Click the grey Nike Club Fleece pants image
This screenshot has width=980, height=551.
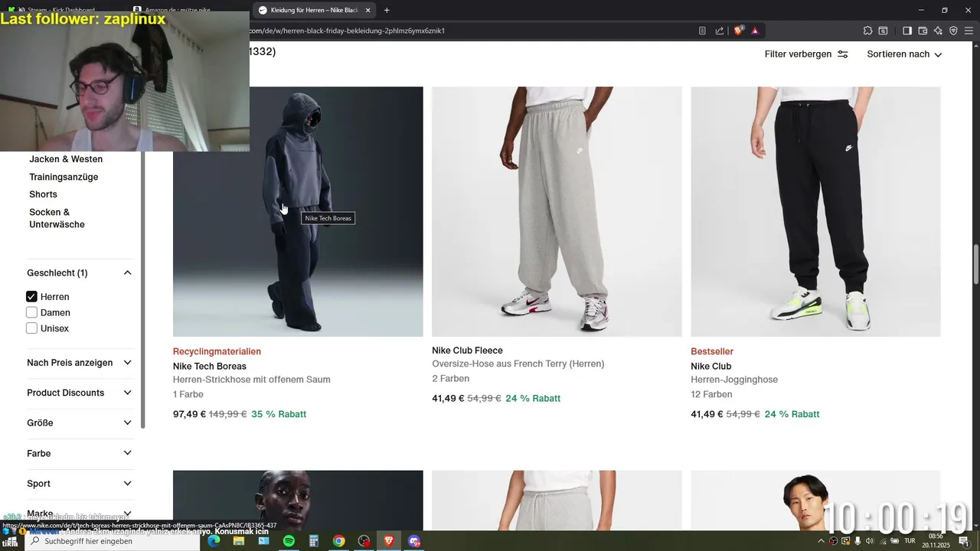(x=557, y=211)
